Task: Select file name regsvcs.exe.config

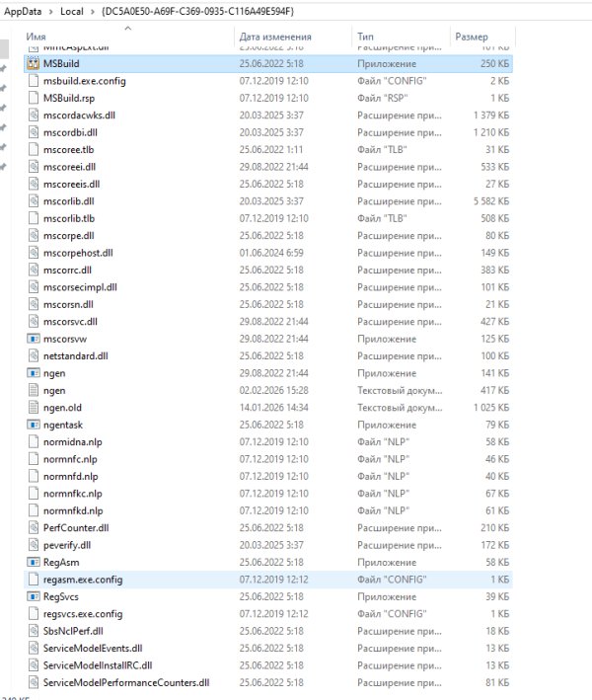Action: (83, 614)
